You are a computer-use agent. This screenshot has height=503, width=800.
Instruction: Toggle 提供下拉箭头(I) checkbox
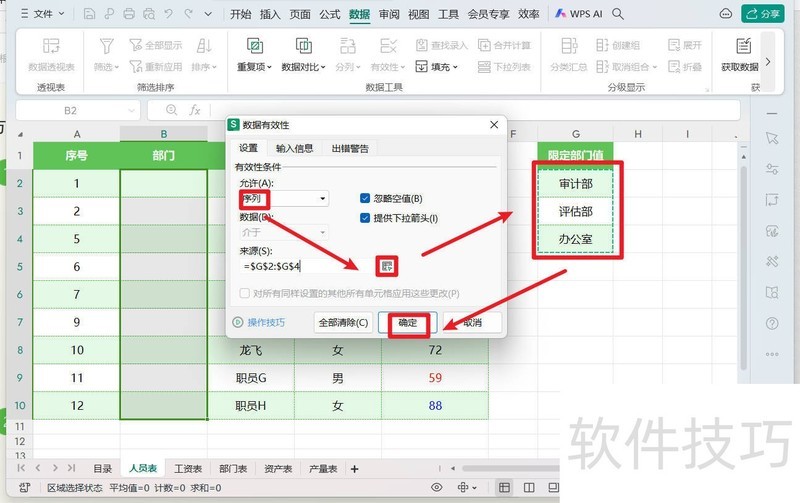pyautogui.click(x=365, y=218)
